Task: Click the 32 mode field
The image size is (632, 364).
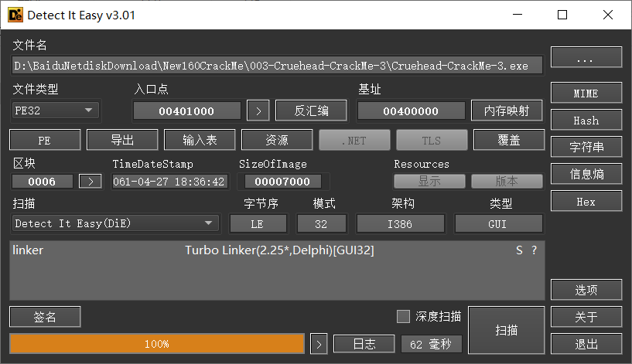Action: click(321, 223)
